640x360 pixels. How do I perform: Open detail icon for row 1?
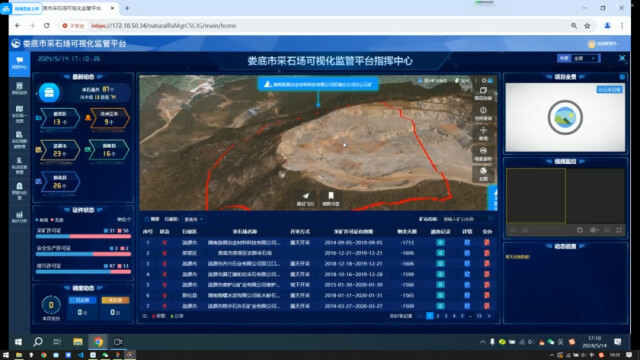467,242
